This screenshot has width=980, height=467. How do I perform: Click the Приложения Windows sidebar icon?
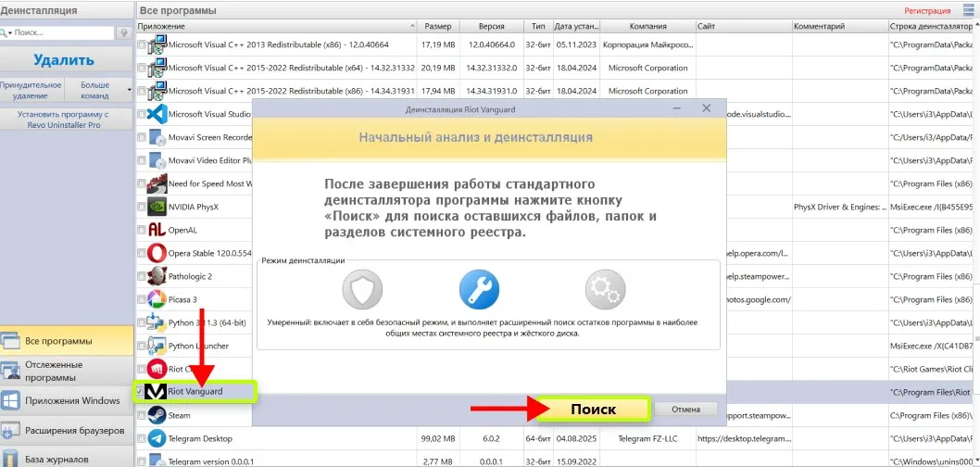[10, 400]
